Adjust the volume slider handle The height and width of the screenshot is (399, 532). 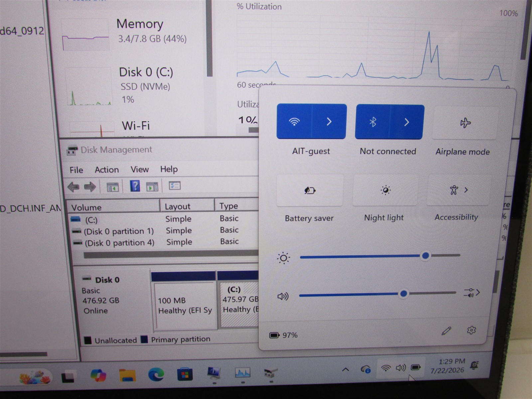[403, 294]
